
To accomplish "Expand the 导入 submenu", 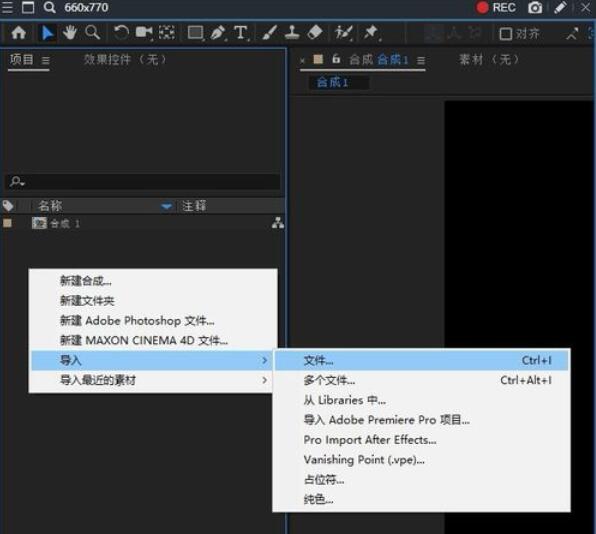I will point(153,360).
